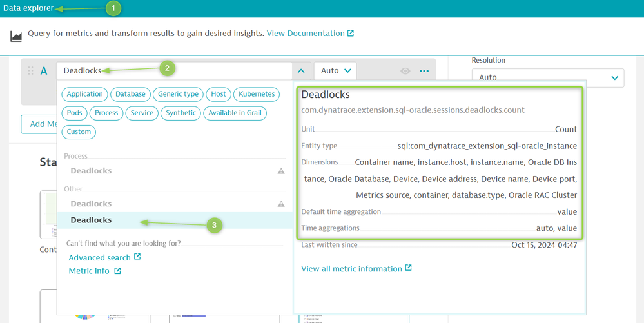Click the chart icon beside query description
Viewport: 644px width, 323px height.
click(x=16, y=37)
